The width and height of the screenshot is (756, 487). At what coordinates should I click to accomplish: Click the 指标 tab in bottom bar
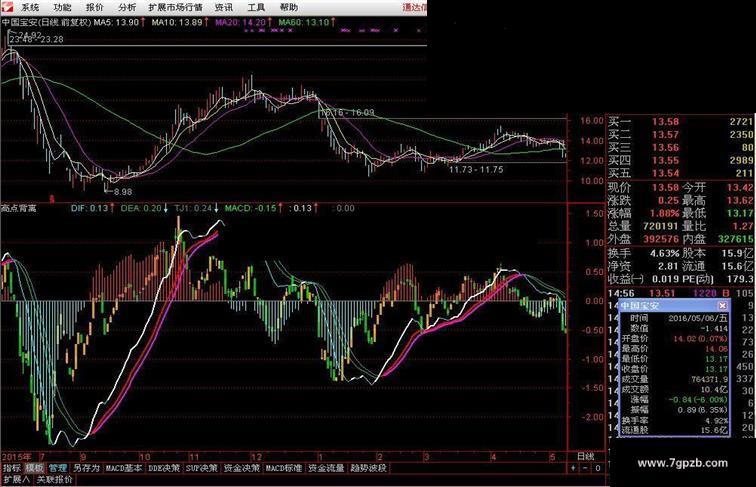(12, 468)
